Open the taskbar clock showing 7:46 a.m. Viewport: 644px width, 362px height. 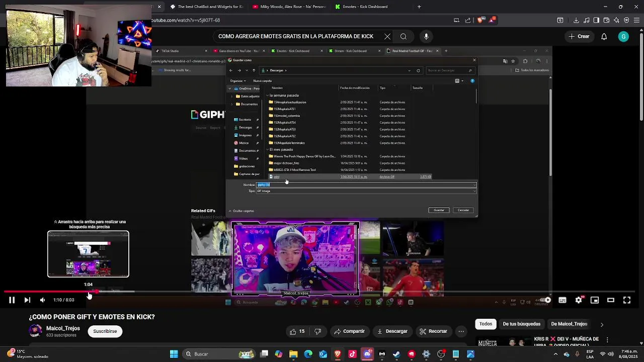(629, 354)
